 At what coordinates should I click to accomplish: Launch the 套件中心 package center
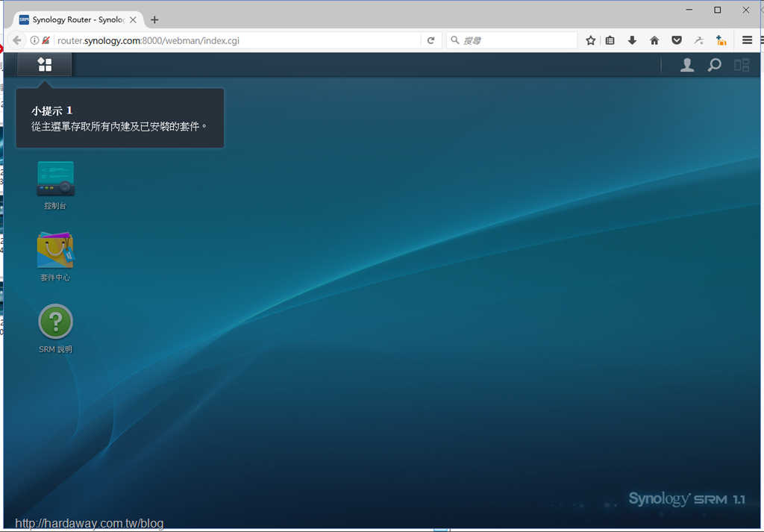click(55, 257)
